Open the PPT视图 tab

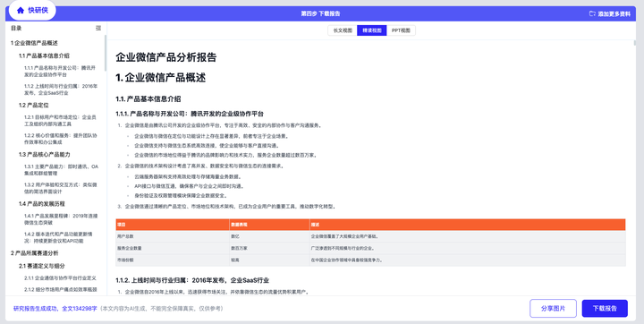(x=401, y=30)
